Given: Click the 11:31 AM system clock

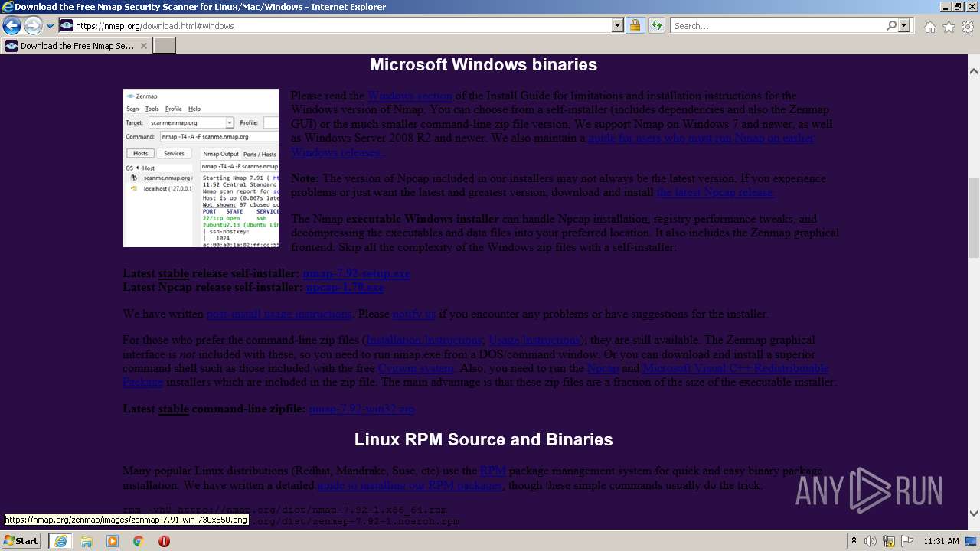Looking at the screenshot, I should [x=941, y=541].
